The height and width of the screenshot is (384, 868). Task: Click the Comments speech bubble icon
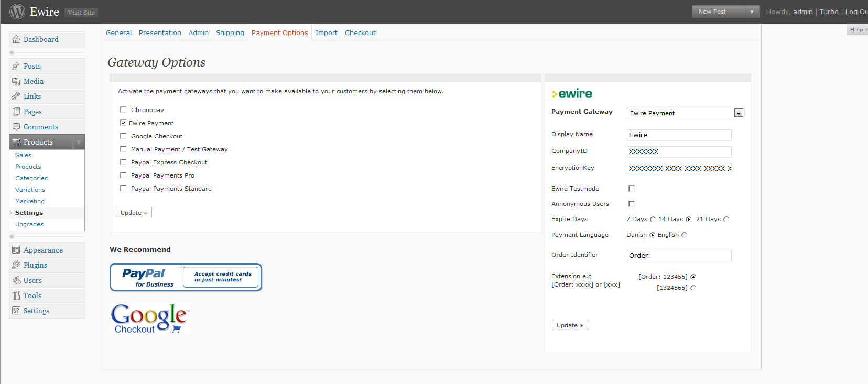coord(16,127)
